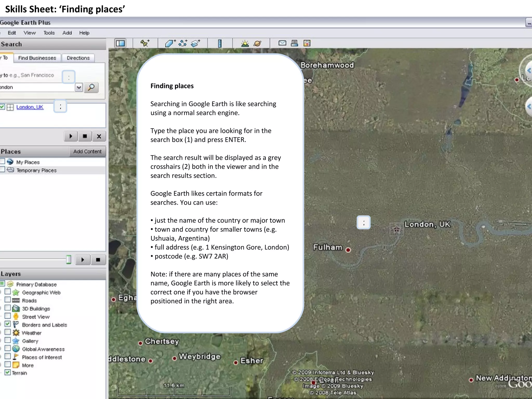This screenshot has width=532, height=399.
Task: Open the Ruler measuring tool
Action: (x=220, y=43)
